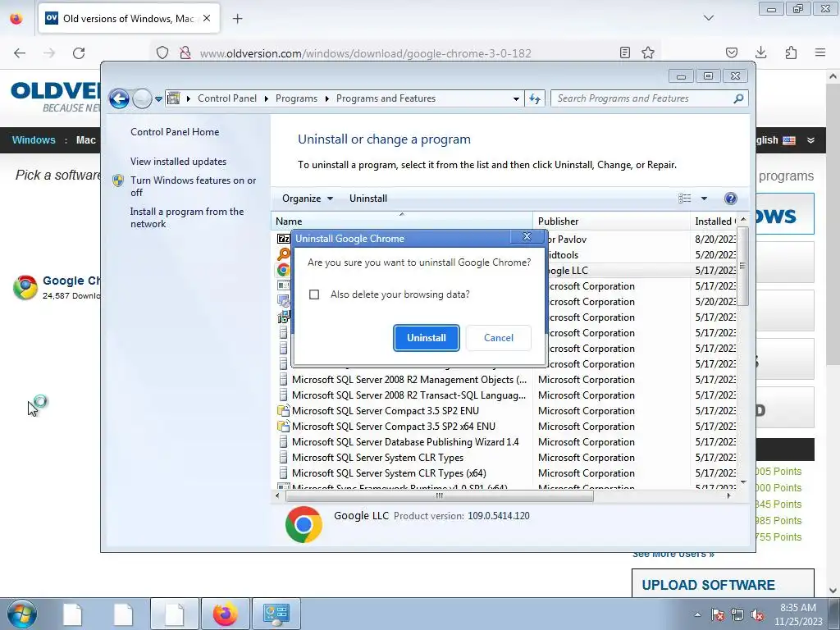Close the Uninstall Google Chrome dialog
Screen dimensions: 840x630
point(527,237)
